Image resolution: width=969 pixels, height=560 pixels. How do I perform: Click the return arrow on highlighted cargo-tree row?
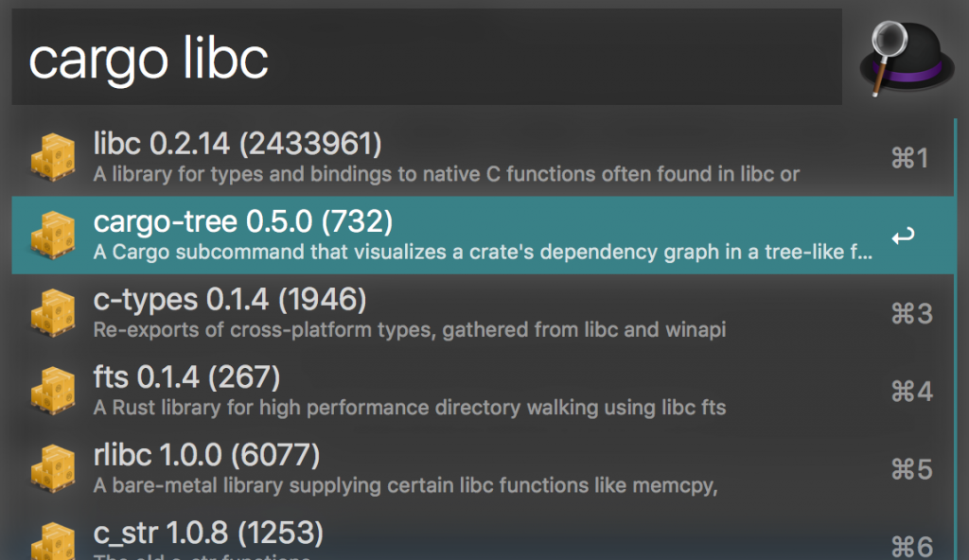[903, 236]
